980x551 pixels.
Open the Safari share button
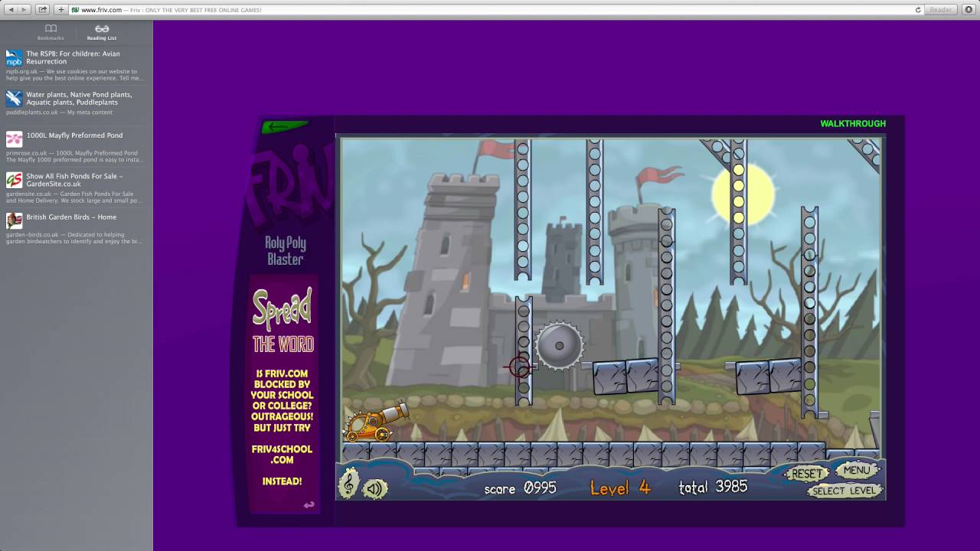click(x=43, y=10)
